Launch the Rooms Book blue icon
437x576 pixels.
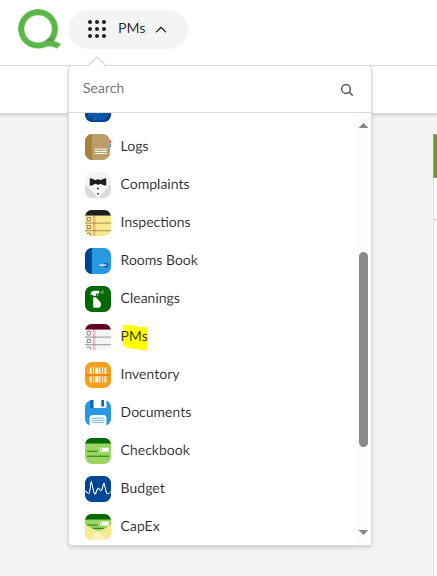coord(98,261)
